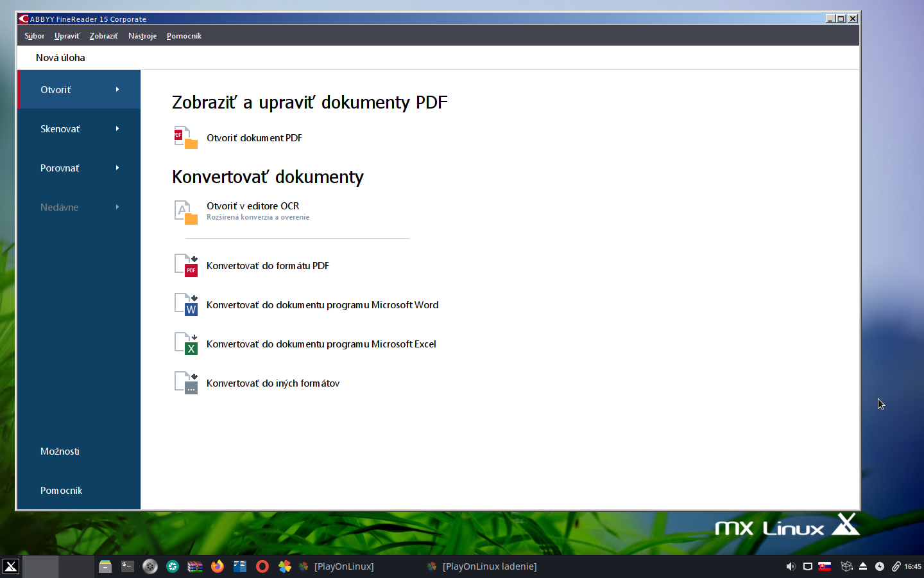924x578 pixels.
Task: Click the Rozšírená konverzia a overenie subtitle
Action: click(x=258, y=217)
